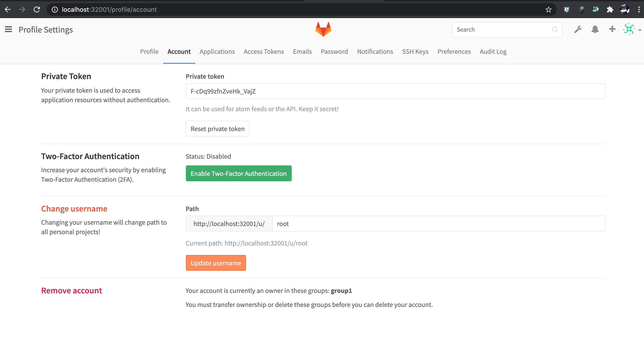Focus the private token text field
This screenshot has height=344, width=644.
coord(395,91)
